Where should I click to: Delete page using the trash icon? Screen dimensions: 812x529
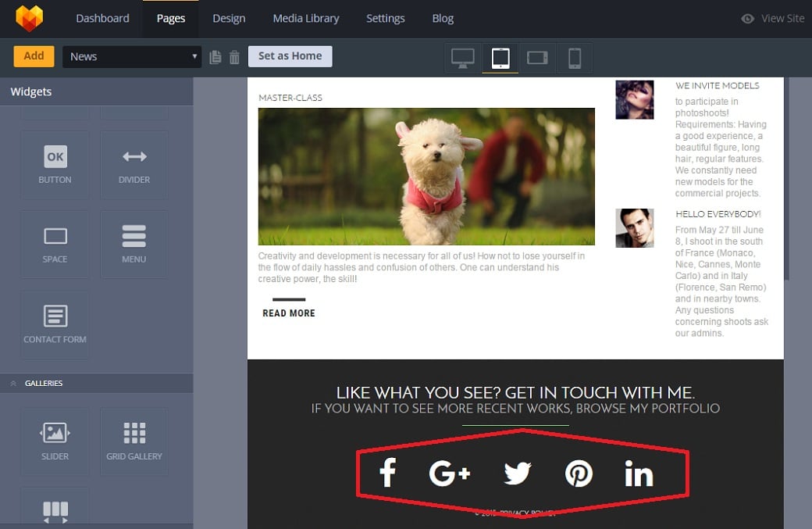tap(234, 57)
